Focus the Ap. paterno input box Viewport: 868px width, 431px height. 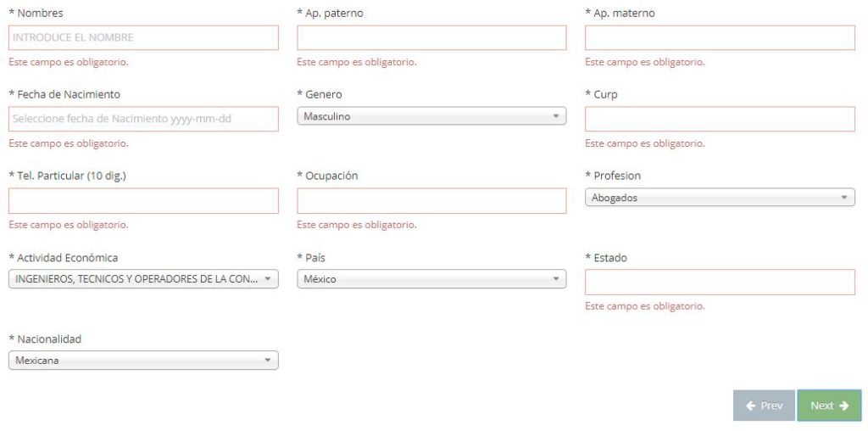pos(431,37)
